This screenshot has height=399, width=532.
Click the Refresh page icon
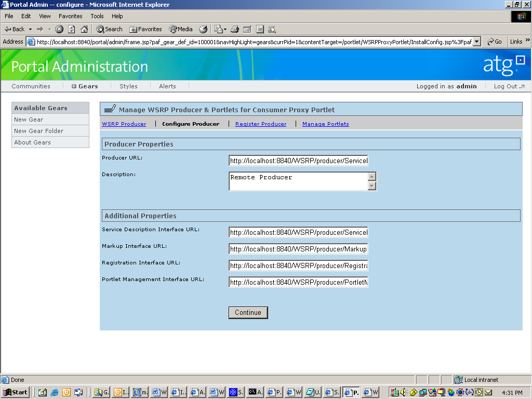[x=72, y=29]
